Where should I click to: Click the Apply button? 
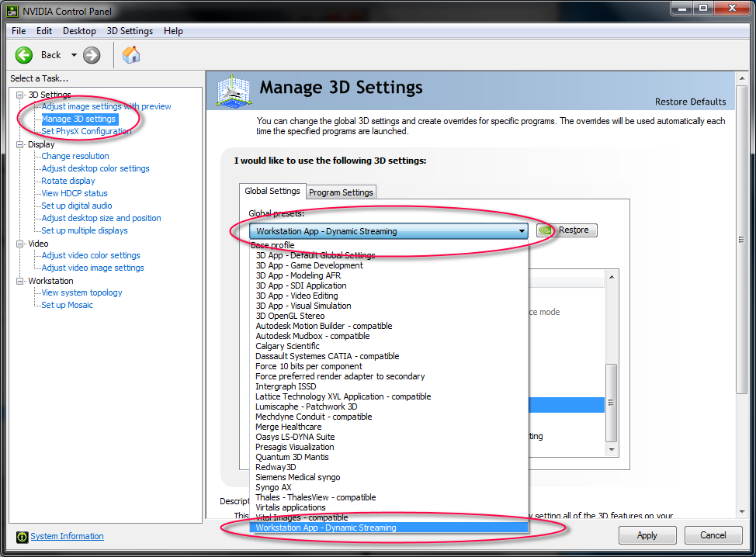click(647, 535)
